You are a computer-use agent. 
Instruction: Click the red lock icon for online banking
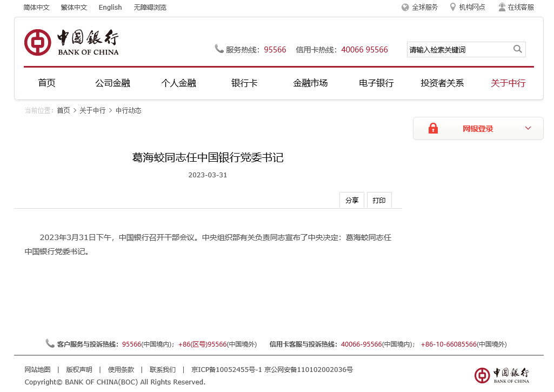tap(433, 128)
